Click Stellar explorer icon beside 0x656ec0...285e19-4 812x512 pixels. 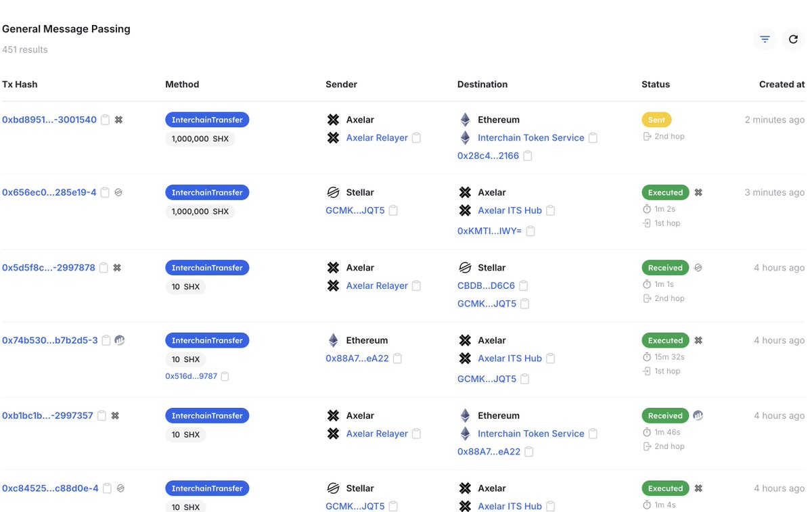118,193
